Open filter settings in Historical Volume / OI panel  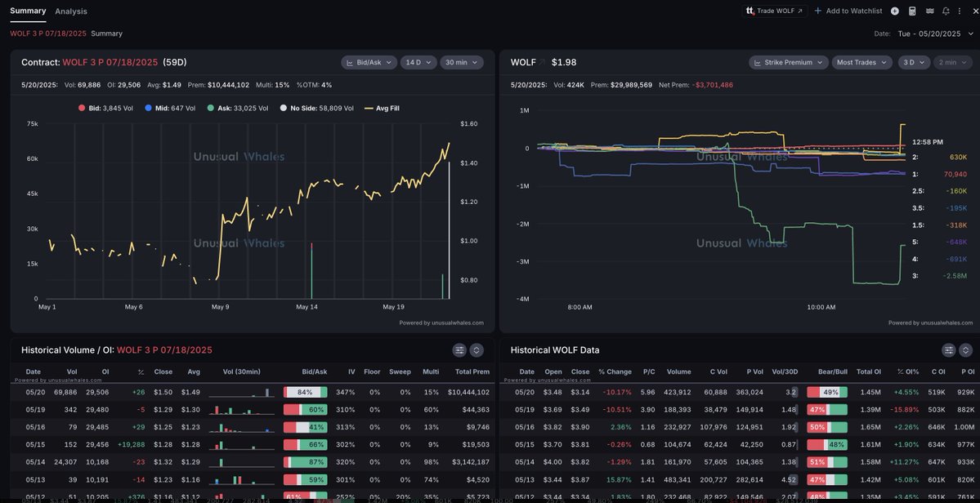pos(459,350)
